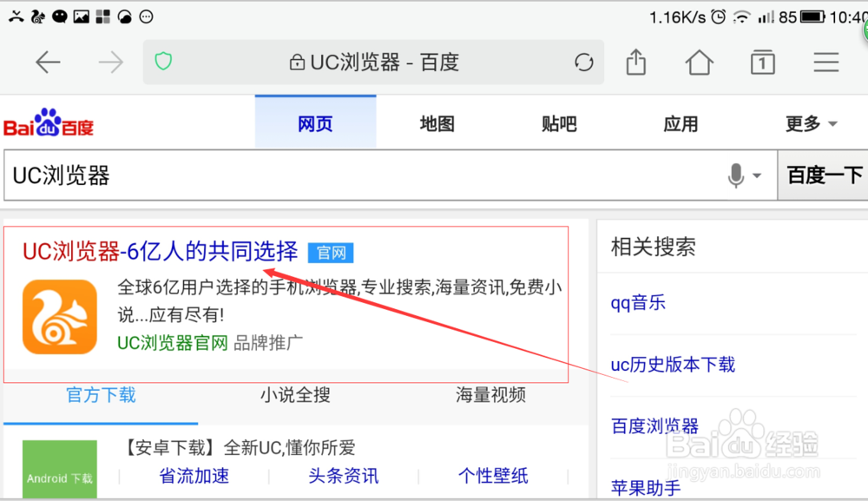Go to the browser home page icon

(699, 62)
